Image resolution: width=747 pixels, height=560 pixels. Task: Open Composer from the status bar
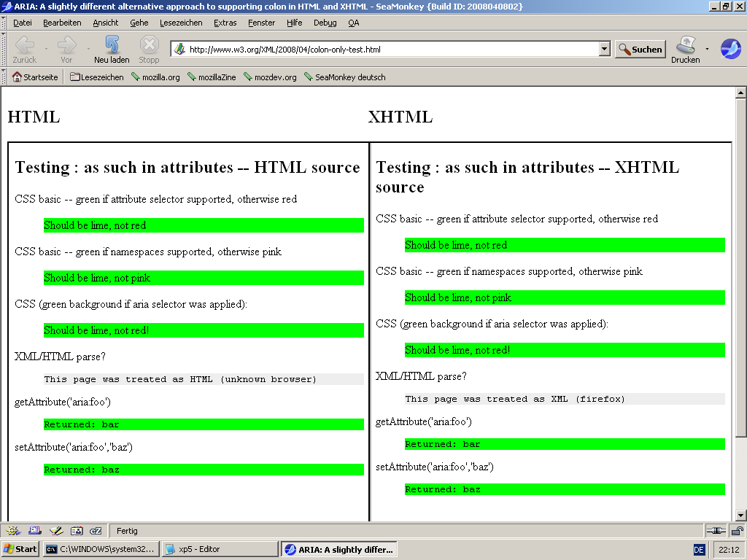pos(56,531)
